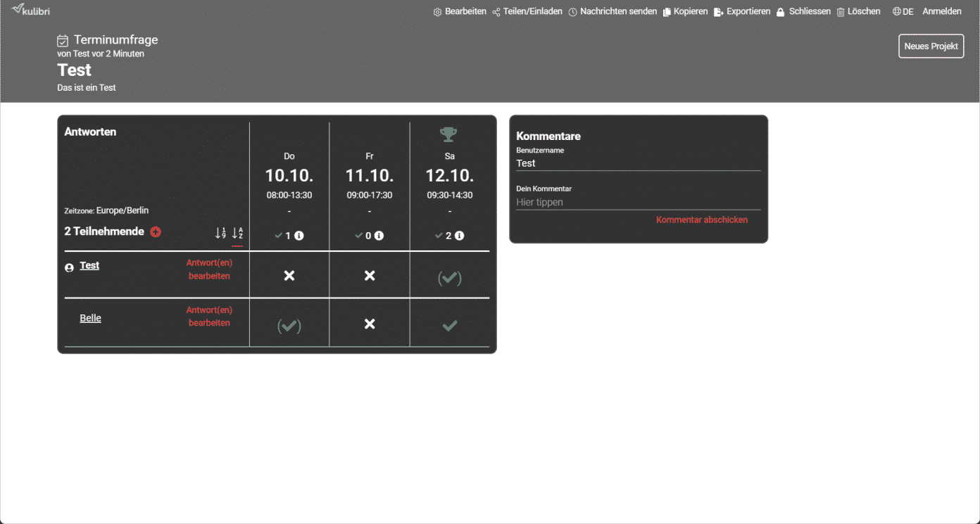Duplicate the poll with the Kopieren icon
This screenshot has width=980, height=524.
point(667,11)
